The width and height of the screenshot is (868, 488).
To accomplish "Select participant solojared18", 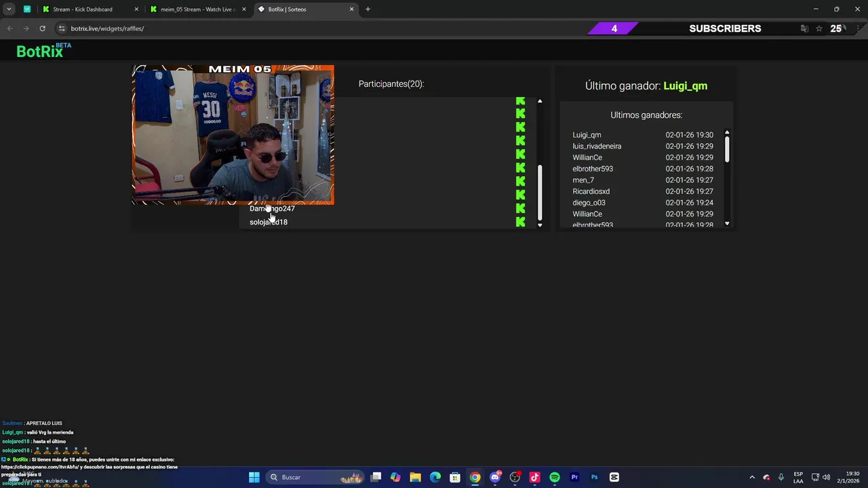I will (269, 222).
